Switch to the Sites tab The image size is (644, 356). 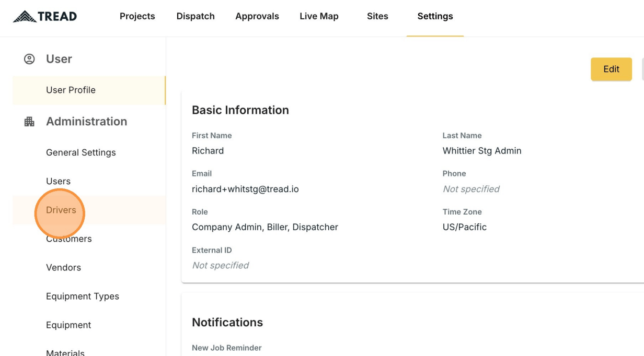point(377,16)
